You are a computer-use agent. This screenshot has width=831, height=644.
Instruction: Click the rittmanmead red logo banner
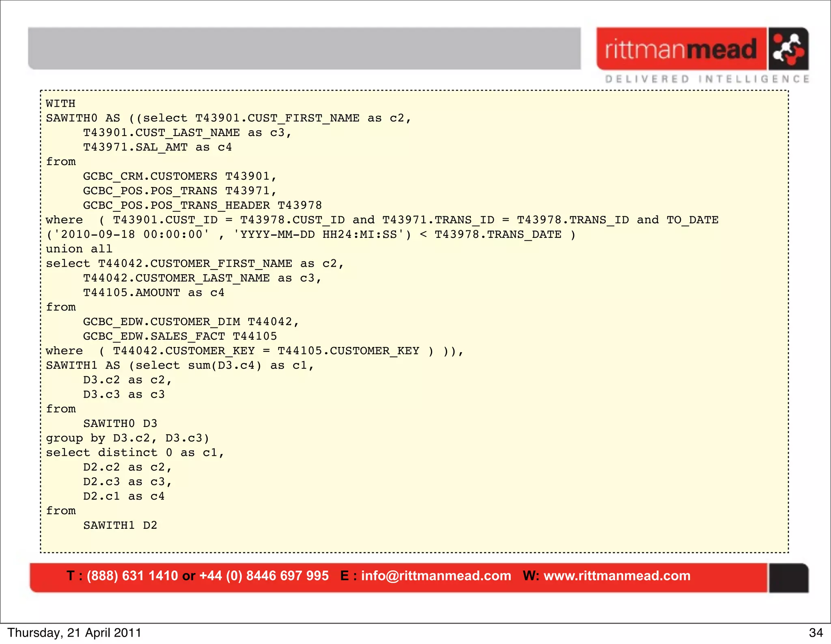pyautogui.click(x=681, y=49)
